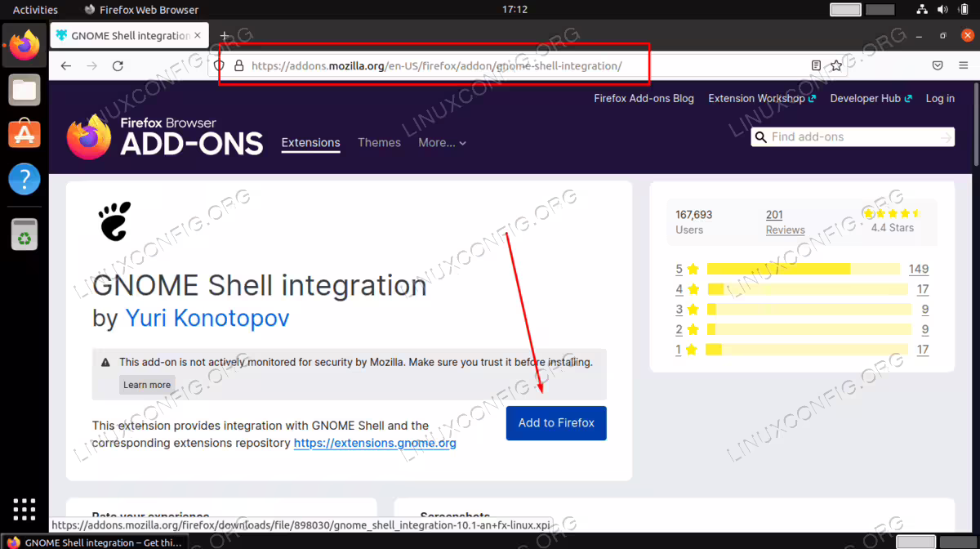Open the Firefox Add-ons Blog link
980x549 pixels.
644,98
